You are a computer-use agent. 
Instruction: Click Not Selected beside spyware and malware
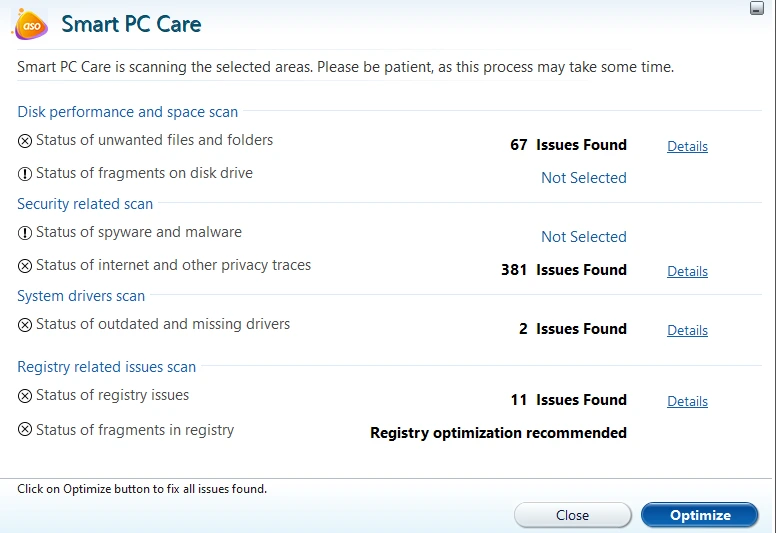[x=583, y=237]
